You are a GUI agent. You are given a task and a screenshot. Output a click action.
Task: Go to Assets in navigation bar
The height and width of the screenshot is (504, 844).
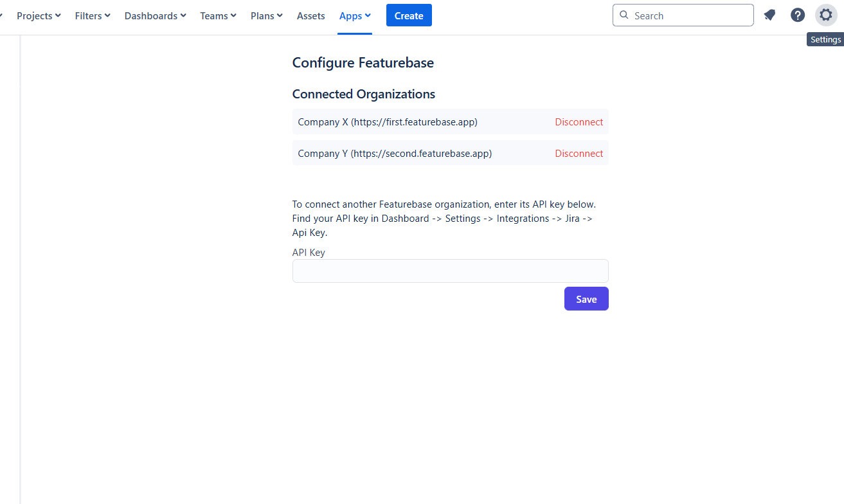[311, 15]
